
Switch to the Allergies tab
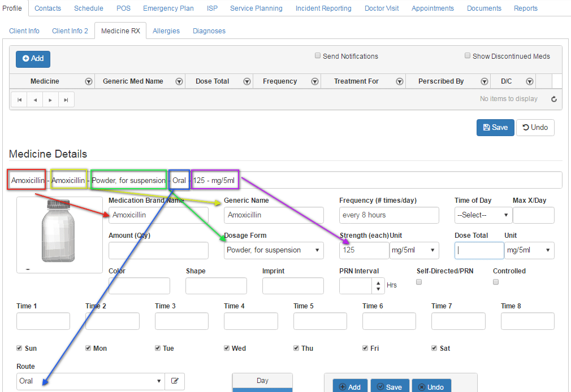166,31
